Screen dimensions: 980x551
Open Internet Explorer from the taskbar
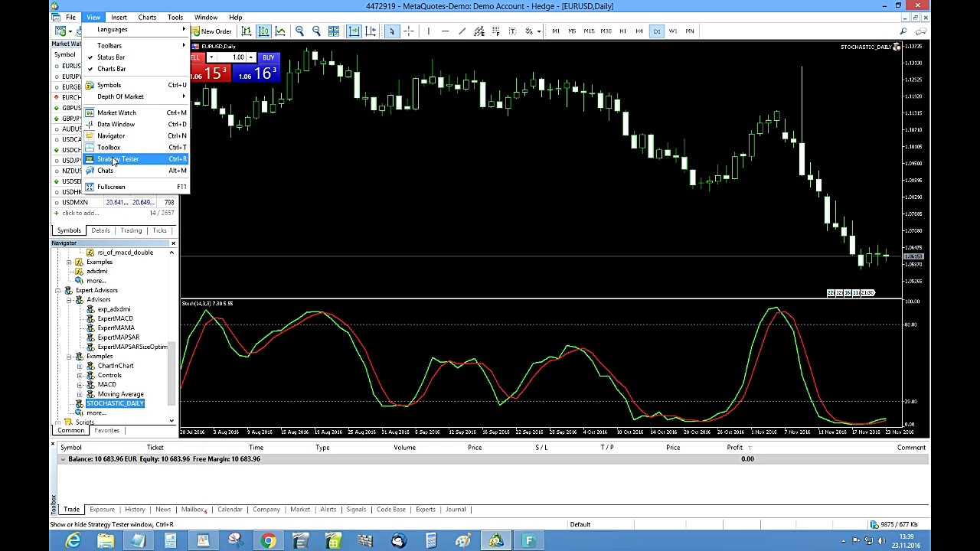[73, 541]
